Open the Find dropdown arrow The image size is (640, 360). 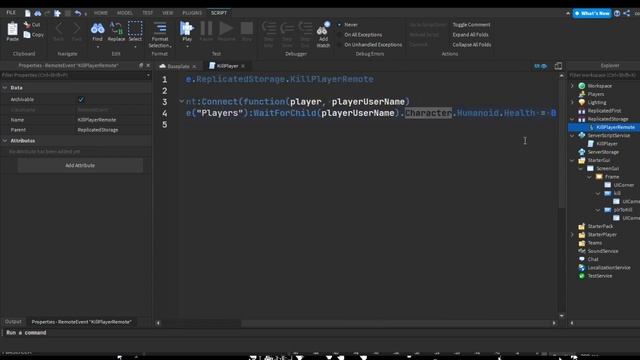coord(97,47)
